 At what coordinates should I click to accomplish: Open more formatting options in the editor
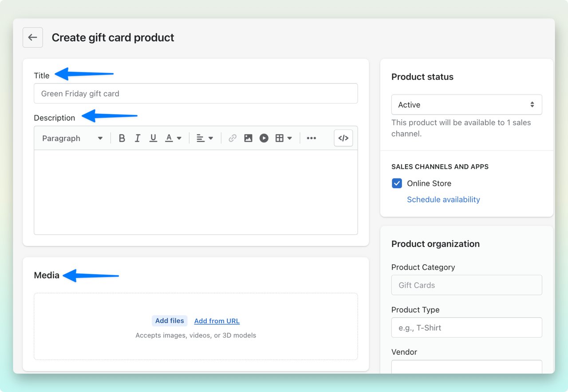[311, 138]
